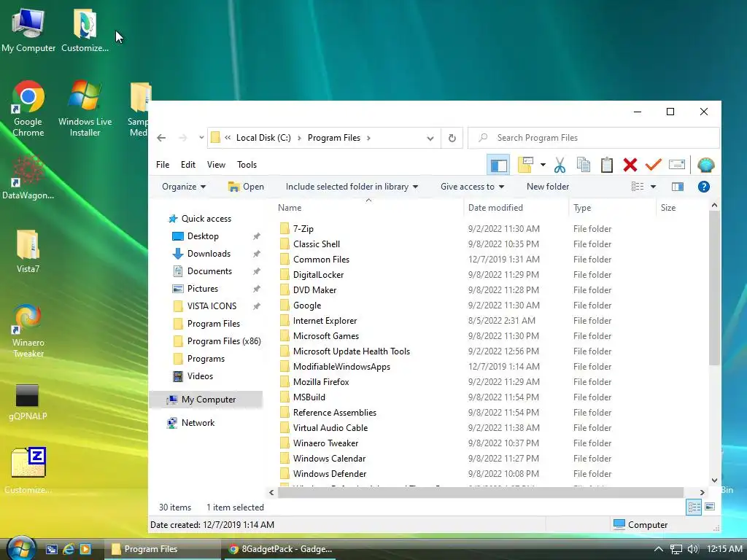Open the Tools menu
Image resolution: width=747 pixels, height=560 pixels.
pos(247,165)
